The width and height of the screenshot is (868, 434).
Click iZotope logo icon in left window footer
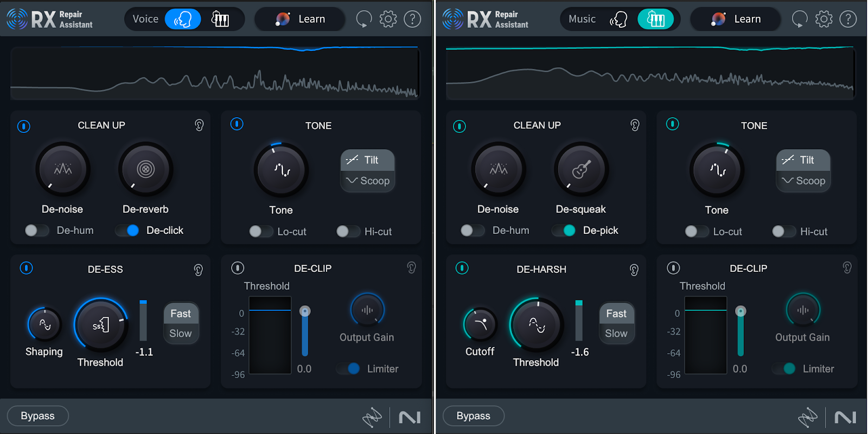point(372,417)
